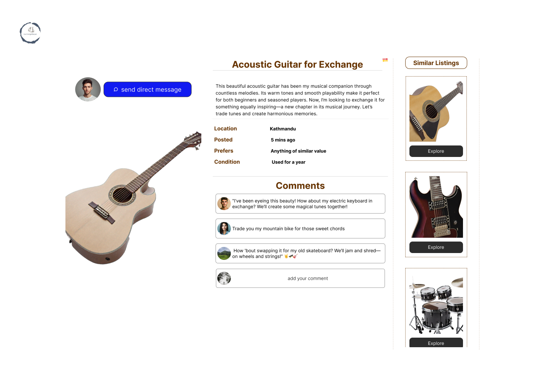
Task: Open the skateboard commenter's landscape avatar
Action: (x=224, y=253)
